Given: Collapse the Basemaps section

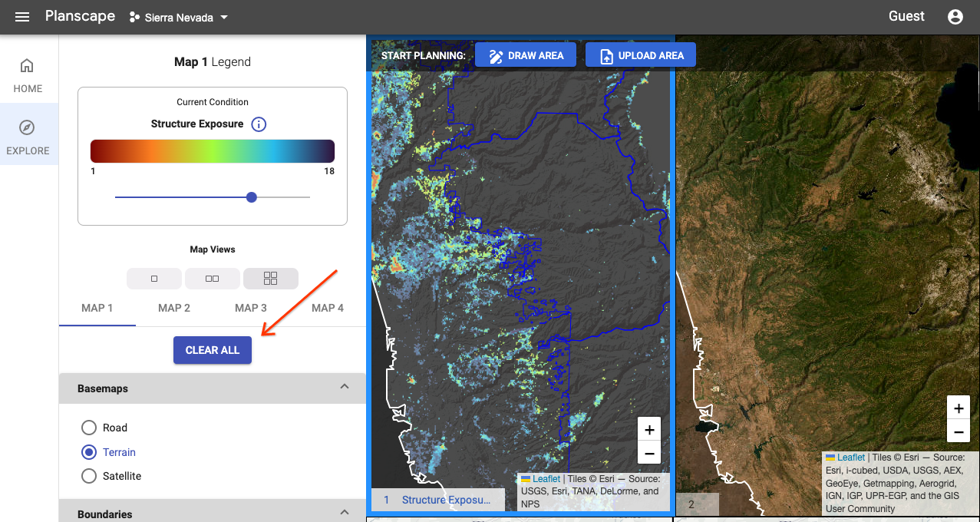Looking at the screenshot, I should click(345, 387).
